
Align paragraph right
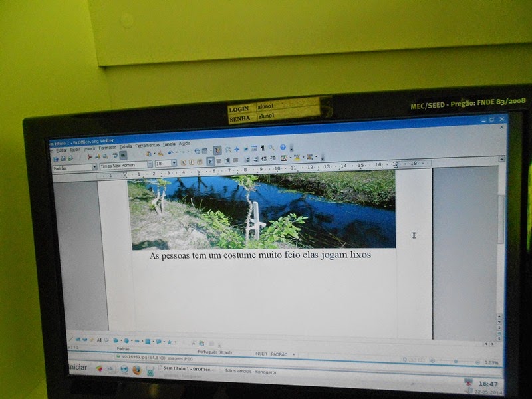pyautogui.click(x=227, y=160)
